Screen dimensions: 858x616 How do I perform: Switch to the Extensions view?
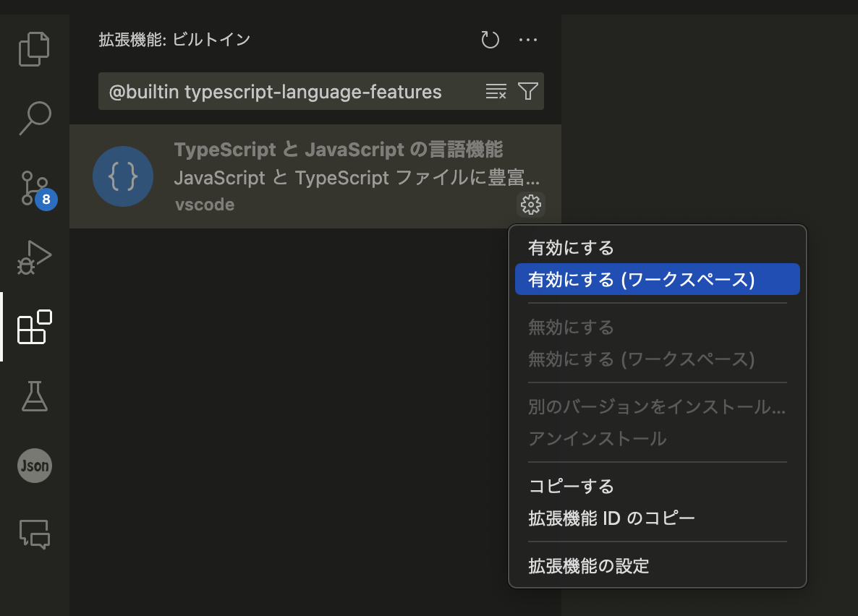click(x=34, y=327)
